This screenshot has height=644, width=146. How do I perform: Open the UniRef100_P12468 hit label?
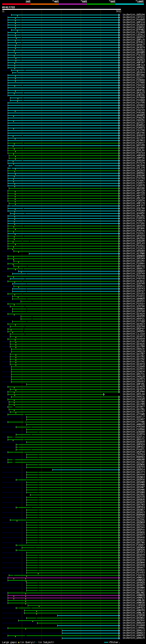(134, 32)
